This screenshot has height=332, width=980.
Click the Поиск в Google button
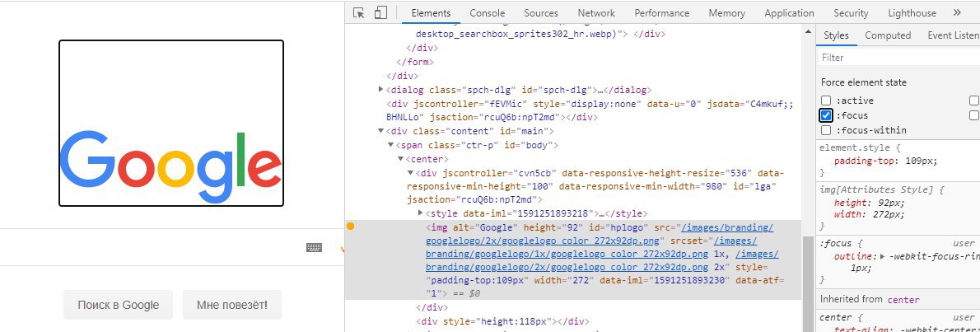(118, 305)
